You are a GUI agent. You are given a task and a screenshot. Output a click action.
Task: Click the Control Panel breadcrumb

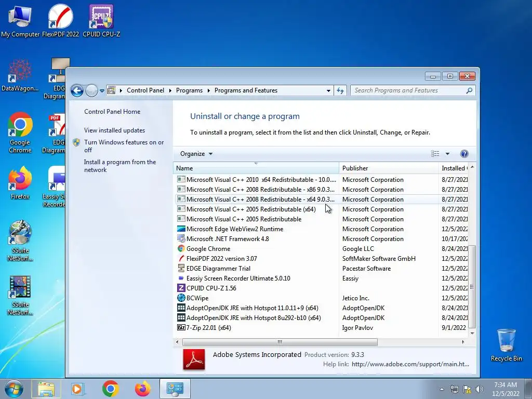click(145, 90)
